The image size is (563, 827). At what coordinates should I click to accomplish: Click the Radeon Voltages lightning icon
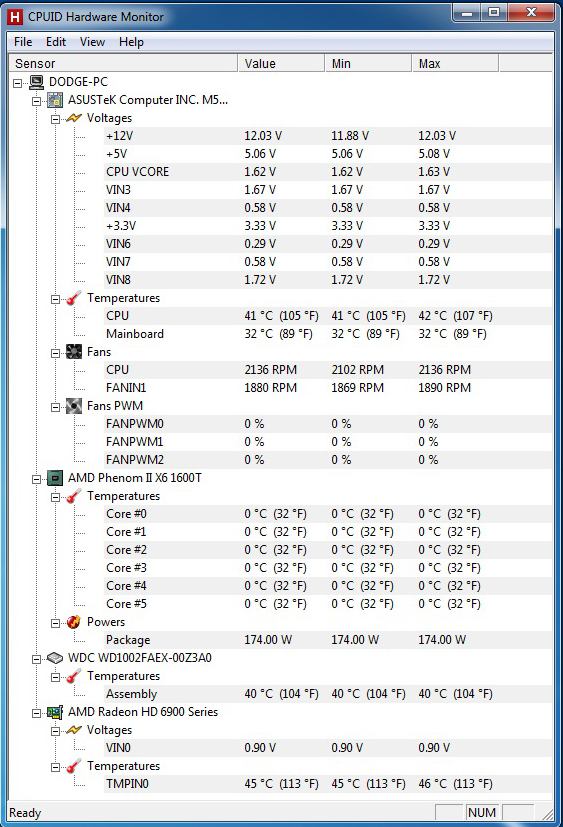point(74,730)
